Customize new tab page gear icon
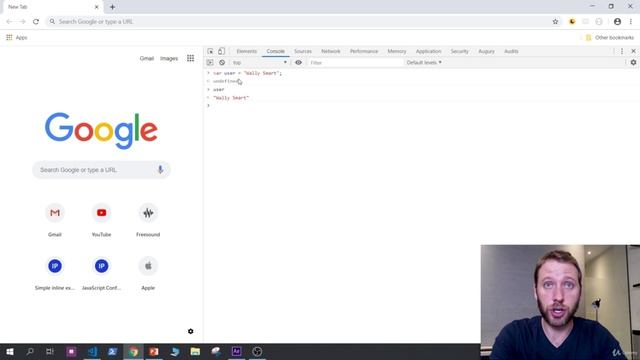 click(191, 331)
